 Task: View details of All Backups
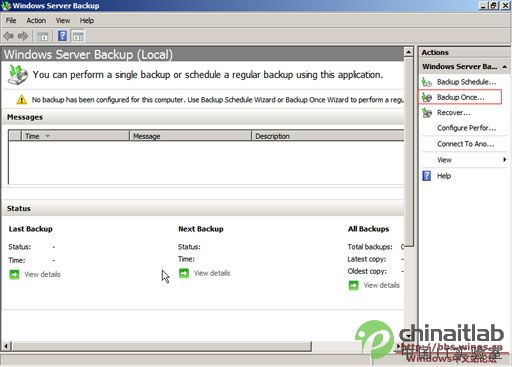tap(381, 285)
